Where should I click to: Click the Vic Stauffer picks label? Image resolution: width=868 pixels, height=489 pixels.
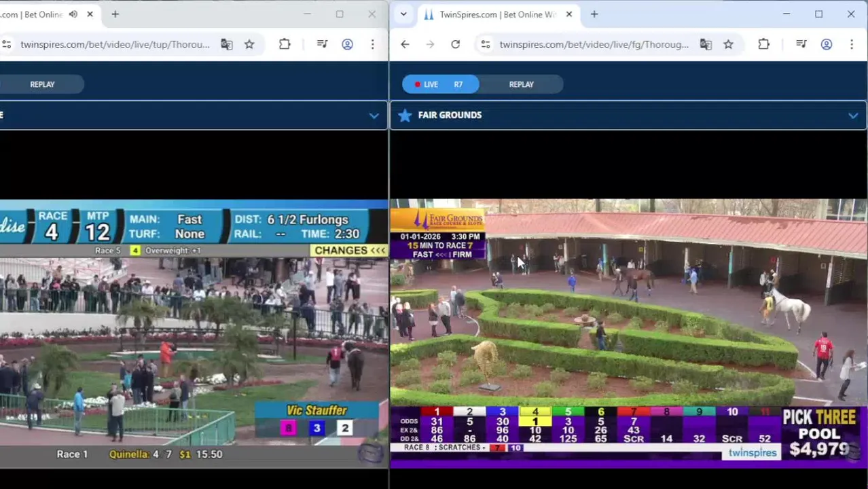click(x=317, y=410)
